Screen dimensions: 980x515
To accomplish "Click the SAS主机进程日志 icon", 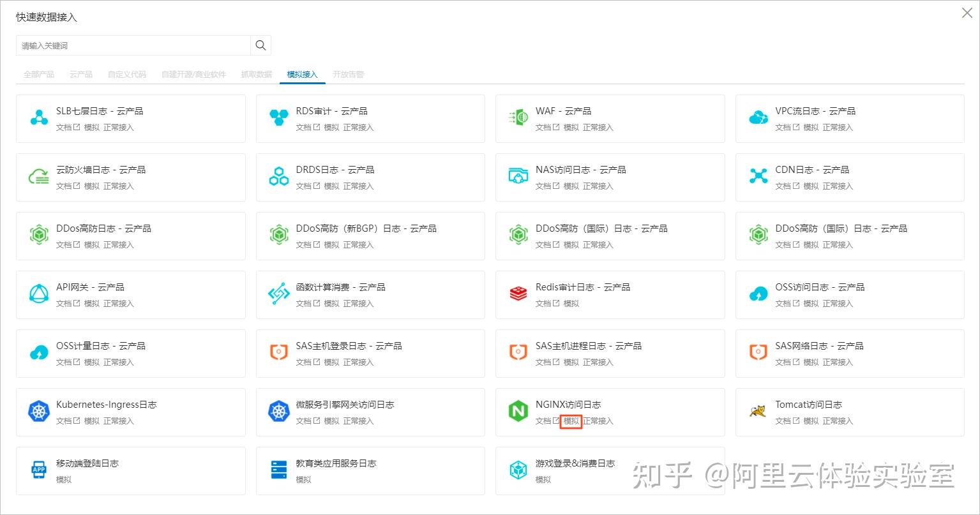I will [518, 353].
